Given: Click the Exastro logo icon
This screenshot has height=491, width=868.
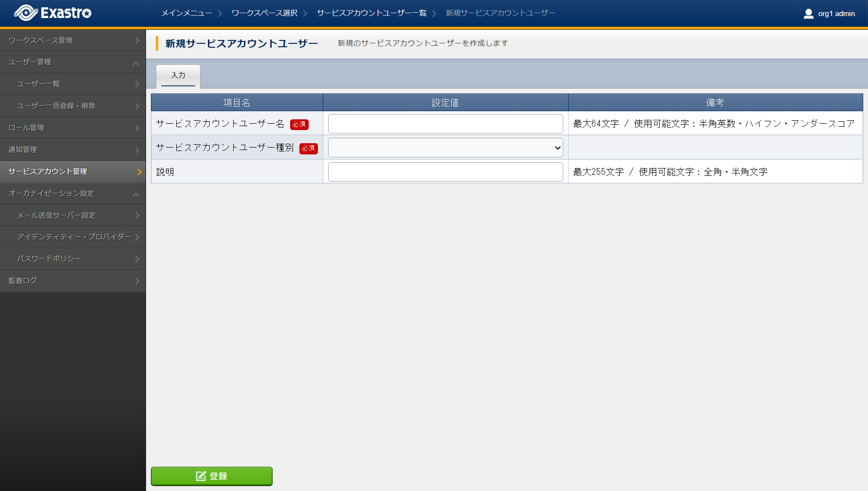Looking at the screenshot, I should pyautogui.click(x=26, y=13).
